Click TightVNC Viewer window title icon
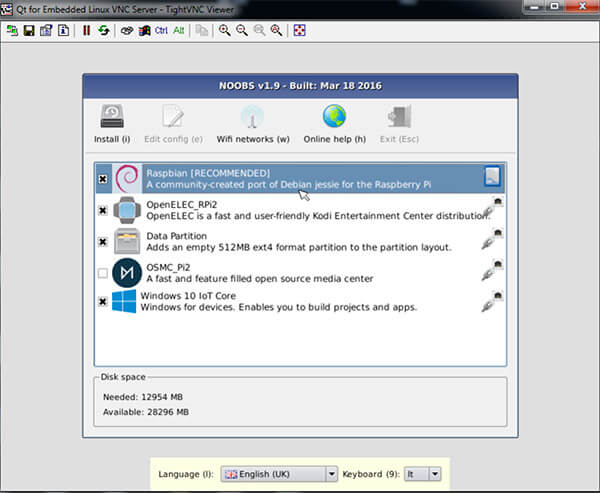 pyautogui.click(x=7, y=9)
